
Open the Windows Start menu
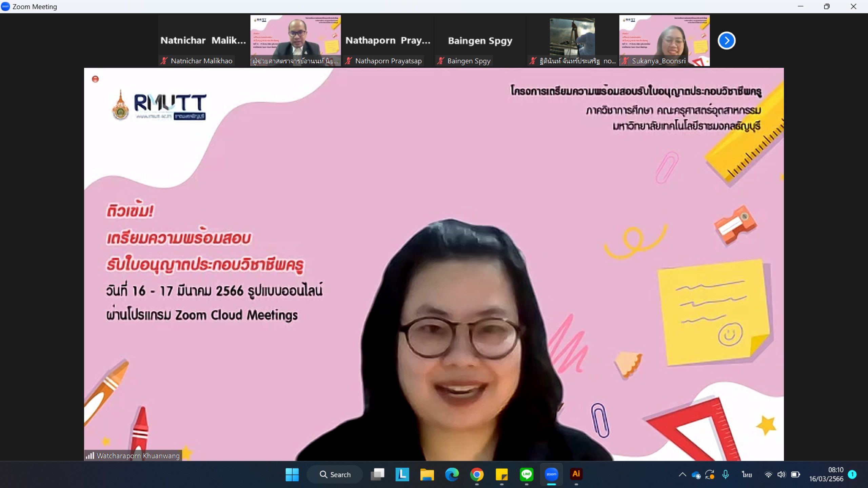point(292,474)
